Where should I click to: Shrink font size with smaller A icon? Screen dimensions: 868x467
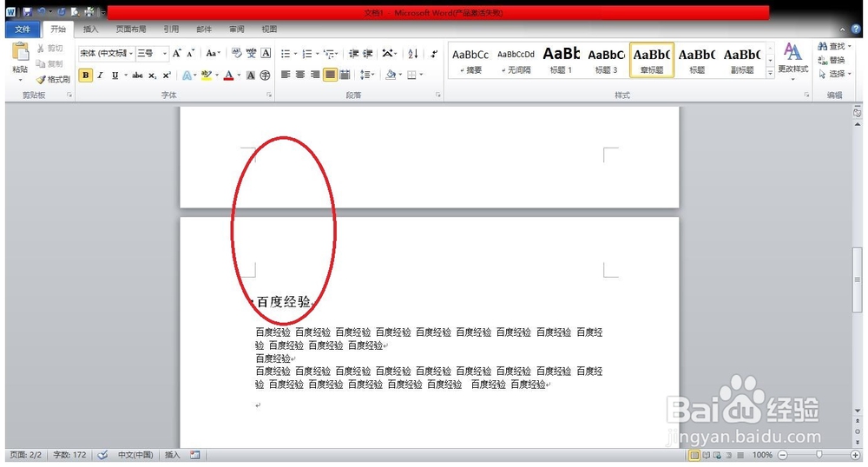[x=190, y=53]
